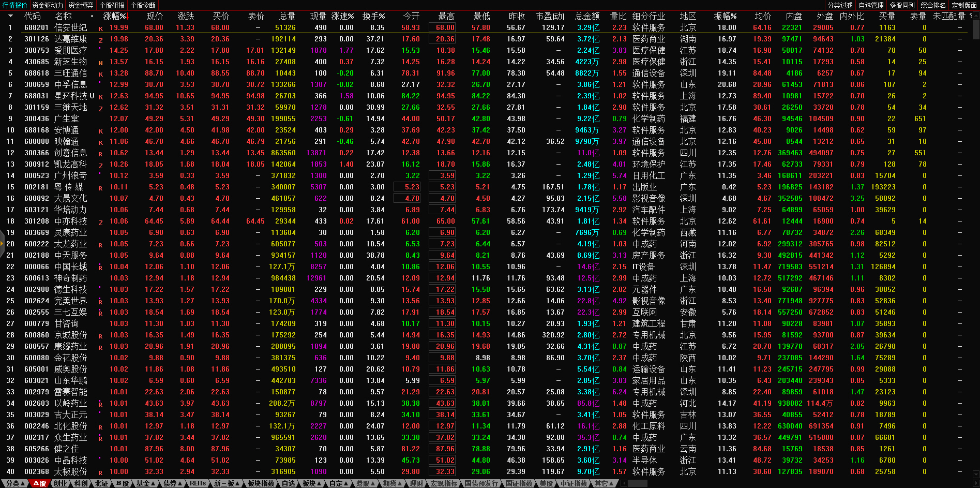Click the Z marker beside 达嘉维康
The image size is (980, 488).
tap(100, 40)
